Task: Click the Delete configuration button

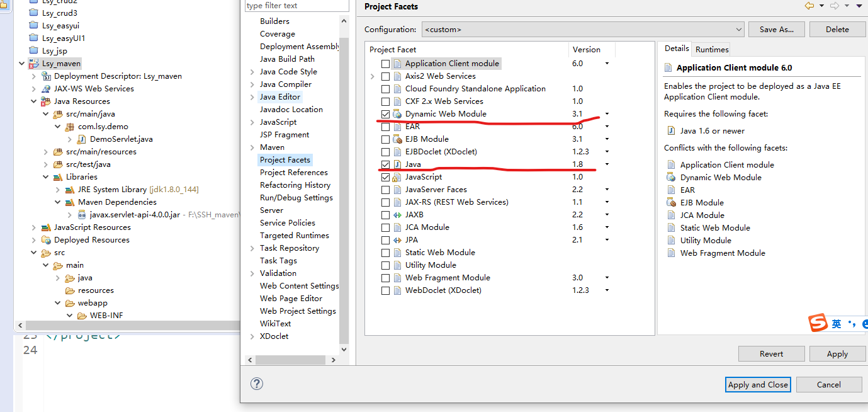Action: click(837, 30)
